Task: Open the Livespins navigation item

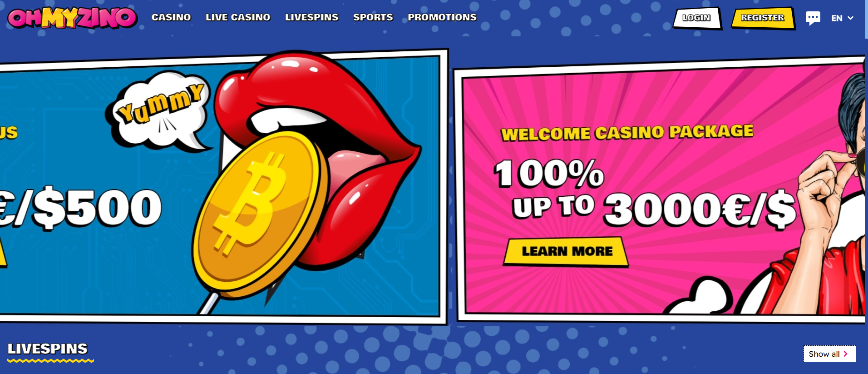Action: pyautogui.click(x=312, y=17)
